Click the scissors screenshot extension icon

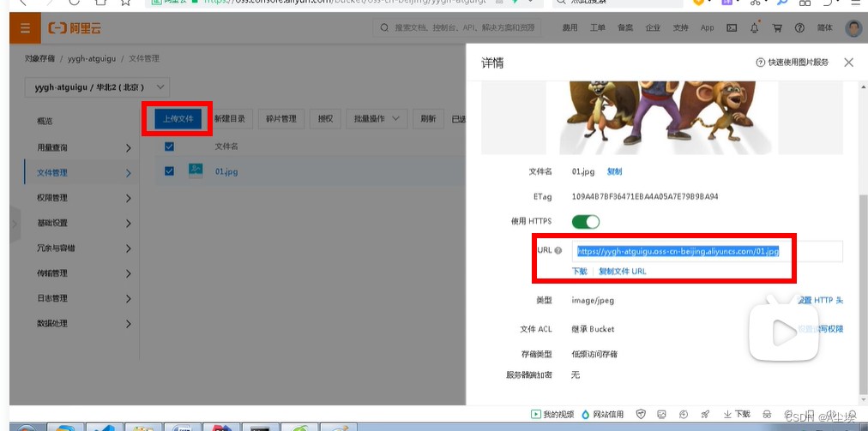click(755, 3)
